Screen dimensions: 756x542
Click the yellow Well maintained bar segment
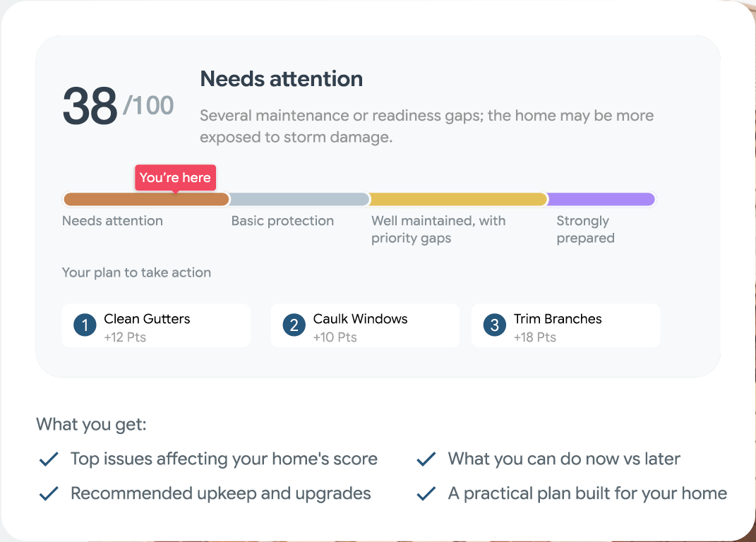459,199
